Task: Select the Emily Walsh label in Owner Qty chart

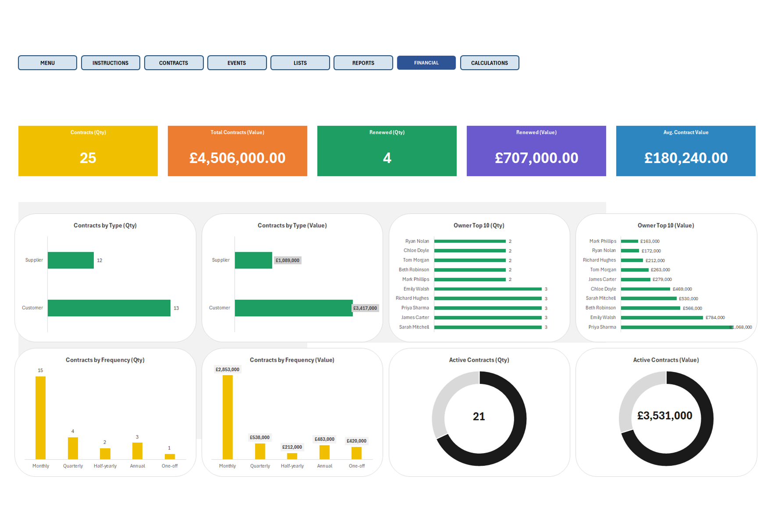Action: pos(416,289)
